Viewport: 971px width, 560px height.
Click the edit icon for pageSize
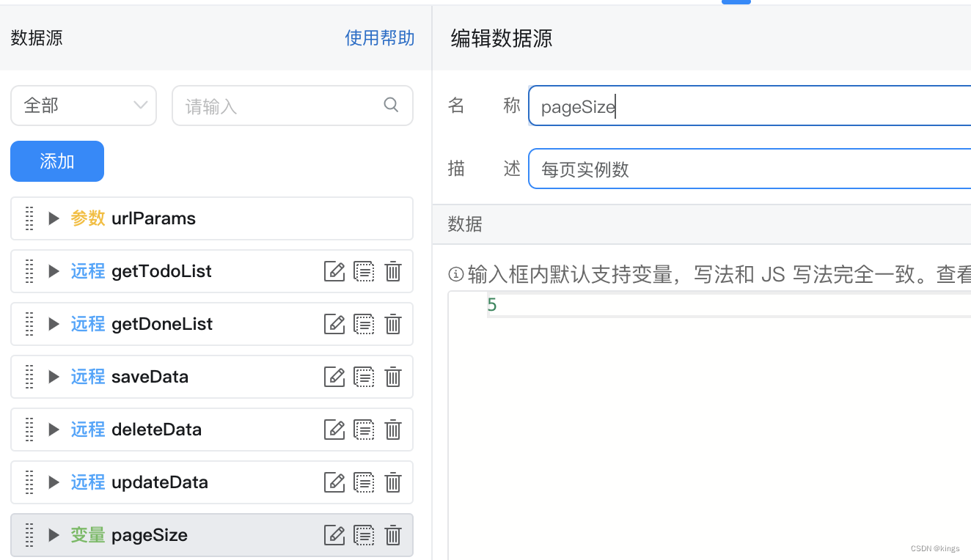[334, 535]
